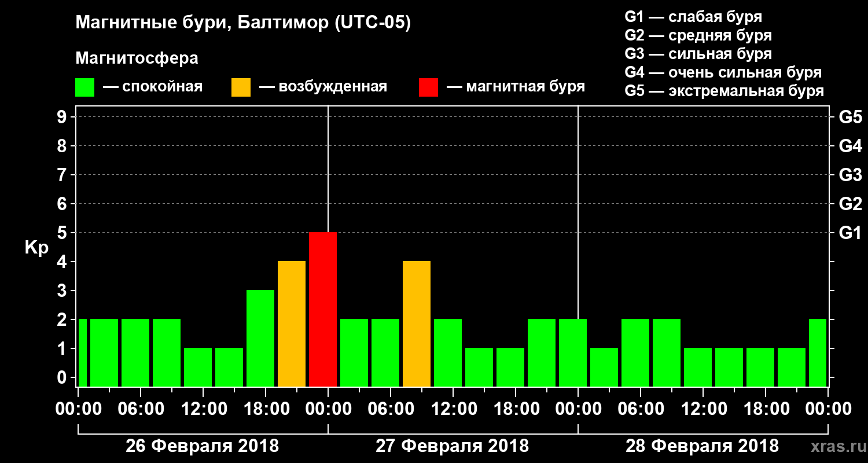Select the title 'Магнитные бури, Балтимор (UTC-05)'
Viewport: 868px width, 463px height.
[x=243, y=24]
